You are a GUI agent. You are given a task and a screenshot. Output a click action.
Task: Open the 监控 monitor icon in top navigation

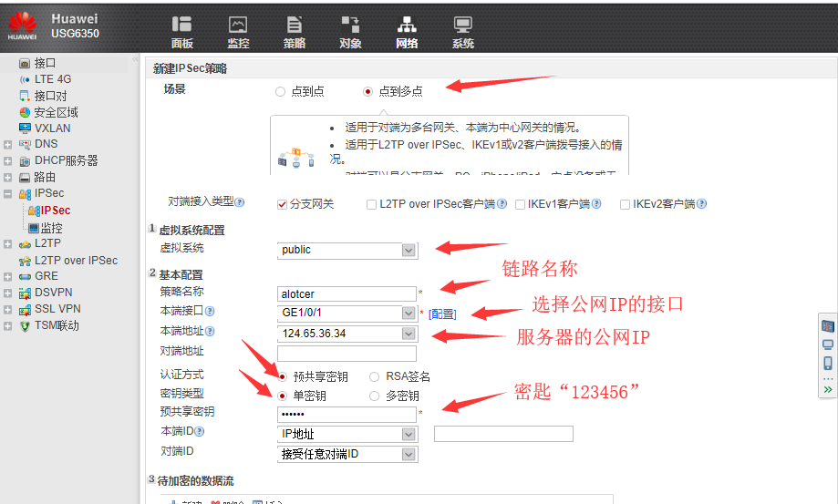(238, 32)
